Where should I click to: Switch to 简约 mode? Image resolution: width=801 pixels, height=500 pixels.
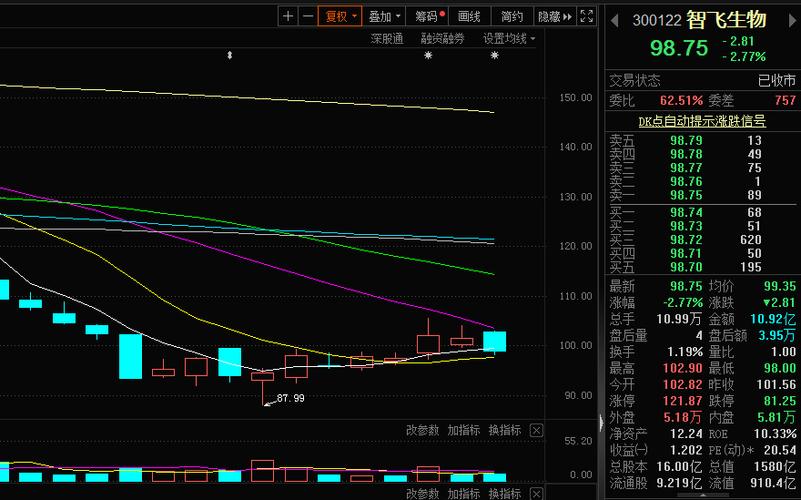click(511, 16)
